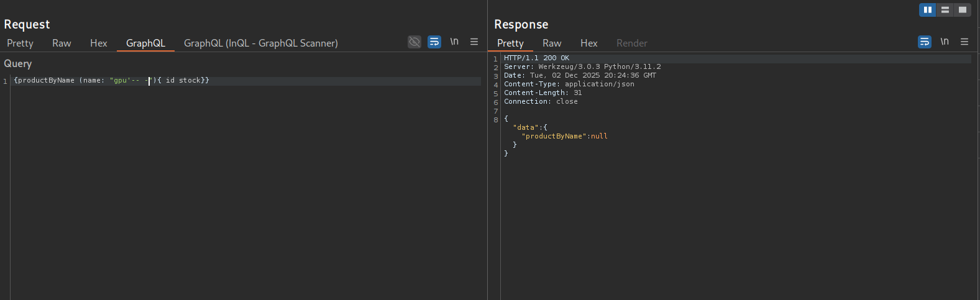The image size is (980, 300).
Task: Switch to Response Raw tab
Action: click(x=552, y=43)
